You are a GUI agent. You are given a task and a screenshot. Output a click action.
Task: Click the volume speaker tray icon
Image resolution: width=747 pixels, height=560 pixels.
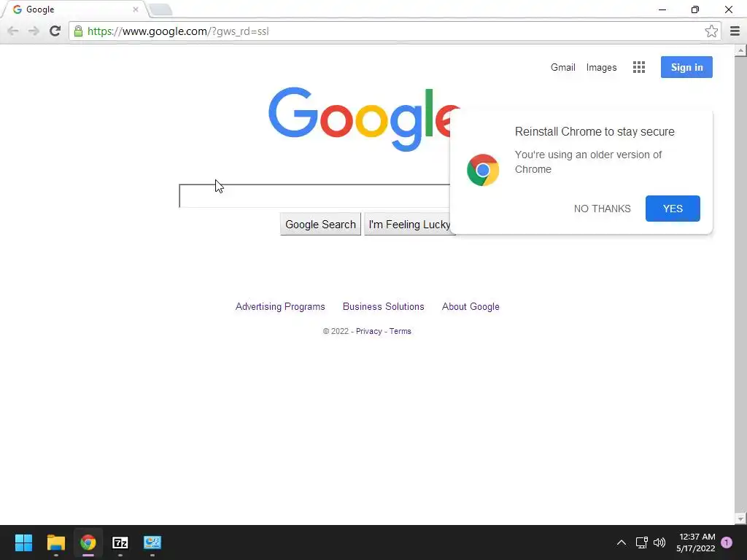pyautogui.click(x=659, y=542)
